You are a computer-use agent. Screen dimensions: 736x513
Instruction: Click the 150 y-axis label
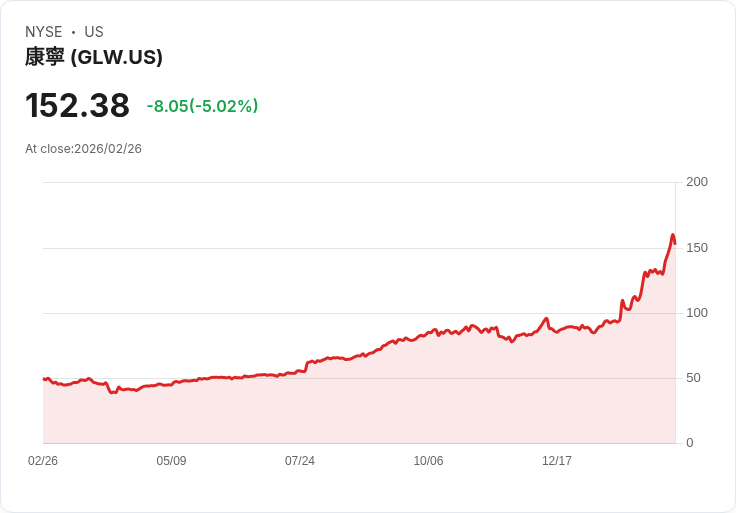(x=697, y=247)
